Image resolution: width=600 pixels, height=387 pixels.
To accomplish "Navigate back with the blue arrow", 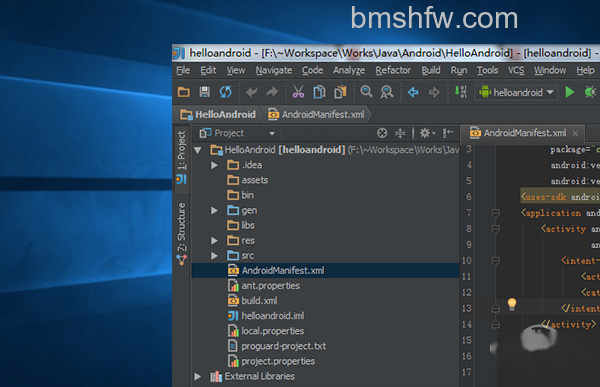I will [x=413, y=92].
